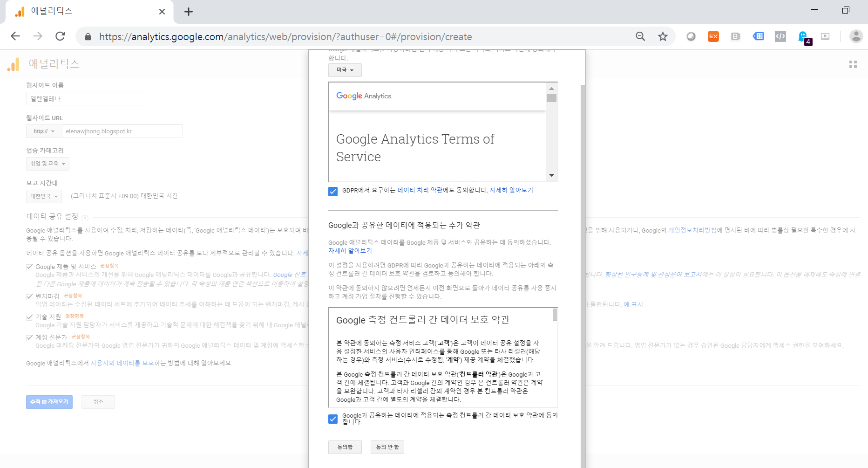Uncheck the 계정 전문가 checkbox
Screen dimensions: 868x468
29,337
